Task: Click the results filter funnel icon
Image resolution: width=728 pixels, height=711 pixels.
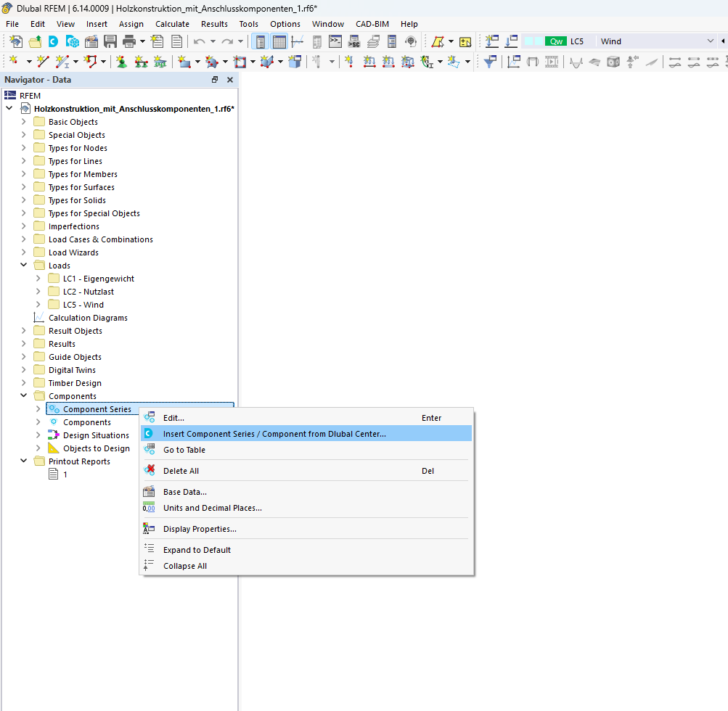Action: 490,61
